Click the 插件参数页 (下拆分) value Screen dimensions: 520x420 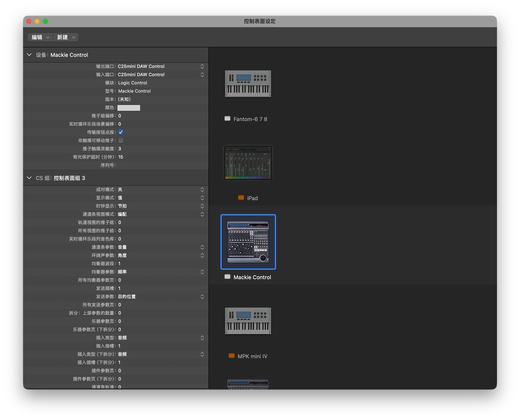(119, 379)
